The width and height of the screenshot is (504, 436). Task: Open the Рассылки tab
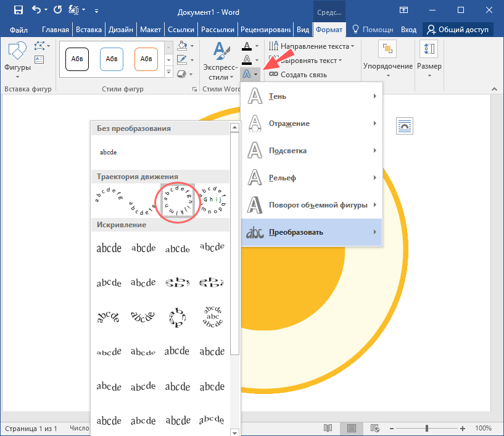coord(218,30)
